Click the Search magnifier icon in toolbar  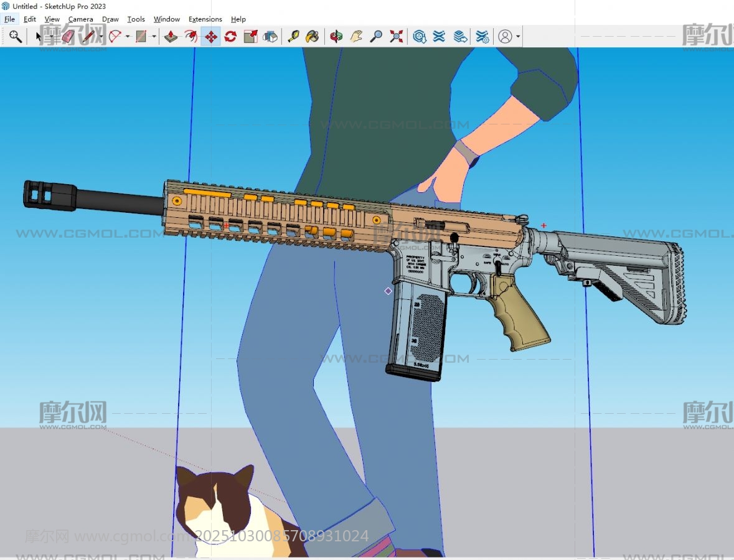(x=16, y=37)
